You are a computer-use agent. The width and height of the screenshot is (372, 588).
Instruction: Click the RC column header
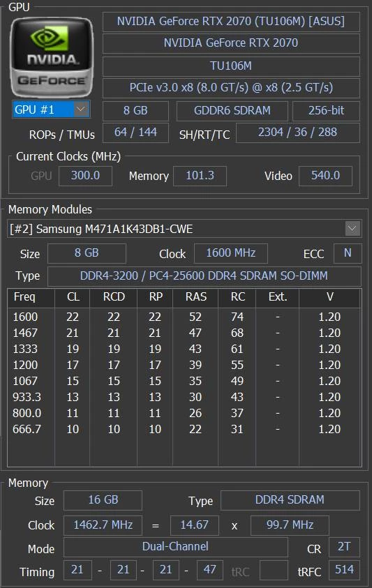[237, 297]
